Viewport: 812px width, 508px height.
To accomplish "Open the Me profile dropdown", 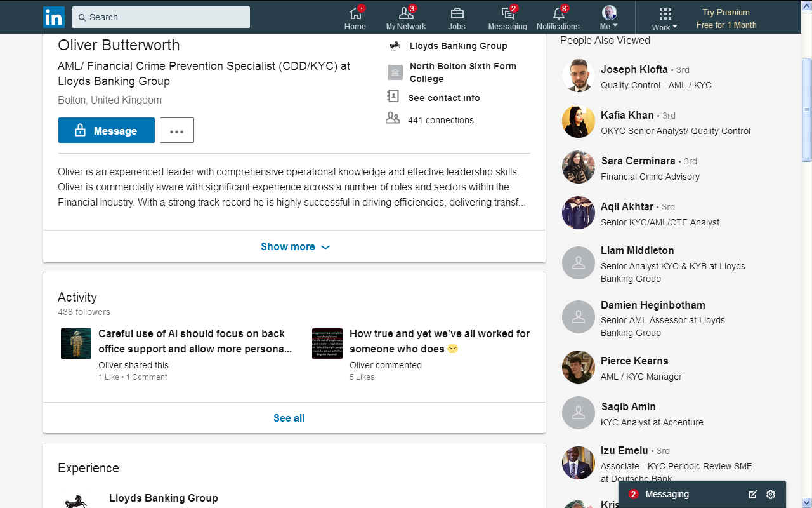I will click(x=609, y=18).
